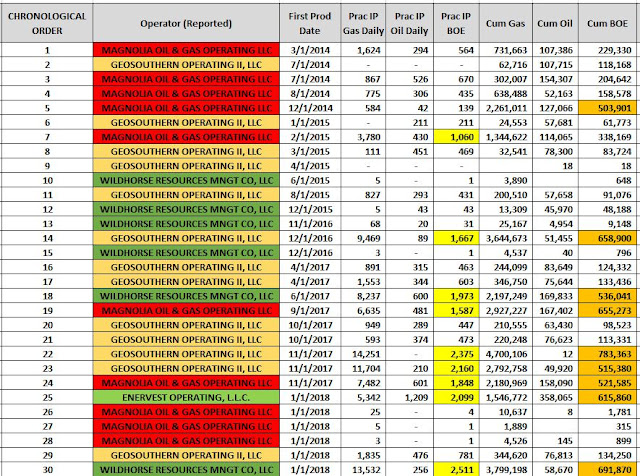The height and width of the screenshot is (476, 640).
Task: Click gas daily value 3,780
Action: 363,137
